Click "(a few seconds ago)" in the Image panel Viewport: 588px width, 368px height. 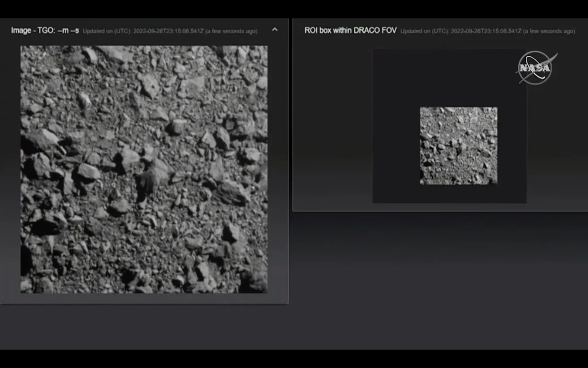click(231, 31)
